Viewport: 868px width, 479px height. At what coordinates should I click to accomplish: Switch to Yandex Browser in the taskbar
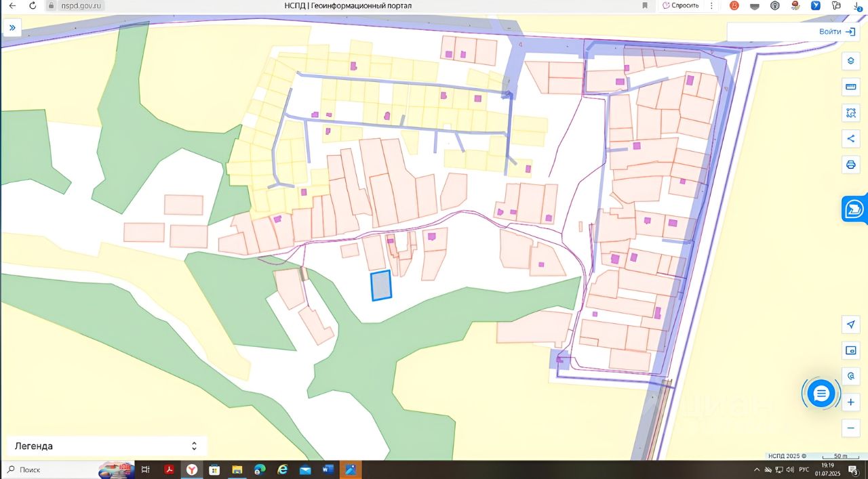pyautogui.click(x=192, y=470)
